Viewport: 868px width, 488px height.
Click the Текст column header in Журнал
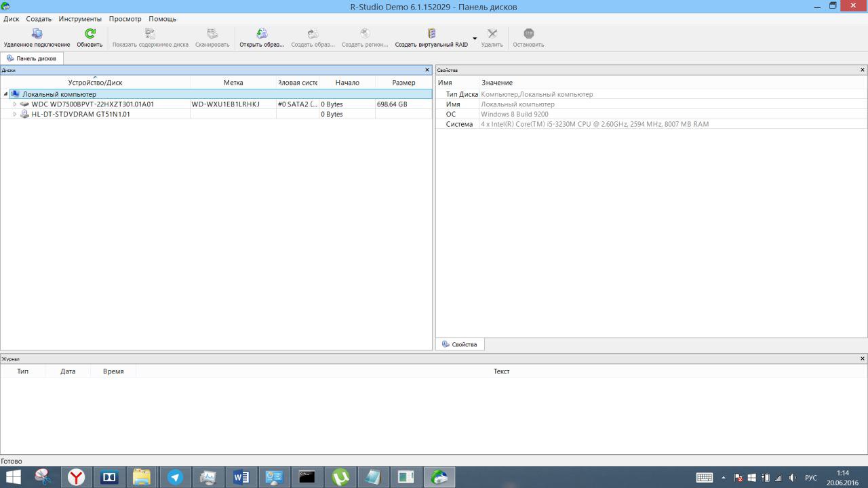click(501, 371)
